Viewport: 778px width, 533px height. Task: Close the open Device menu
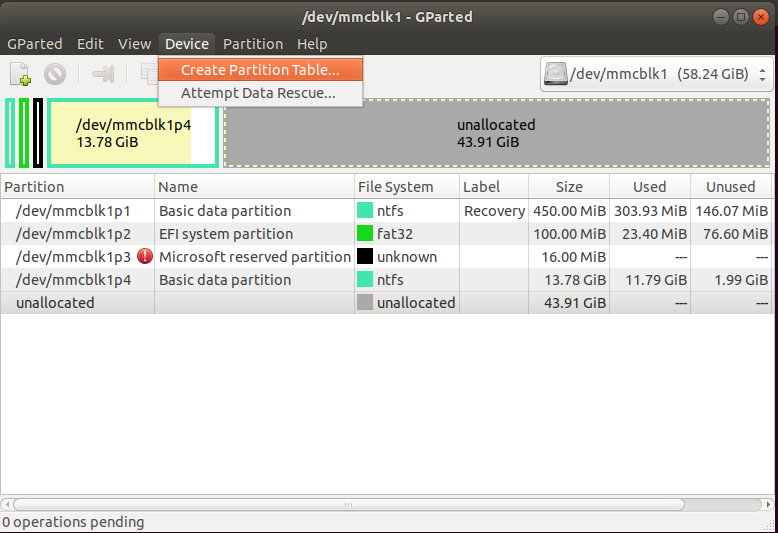187,44
